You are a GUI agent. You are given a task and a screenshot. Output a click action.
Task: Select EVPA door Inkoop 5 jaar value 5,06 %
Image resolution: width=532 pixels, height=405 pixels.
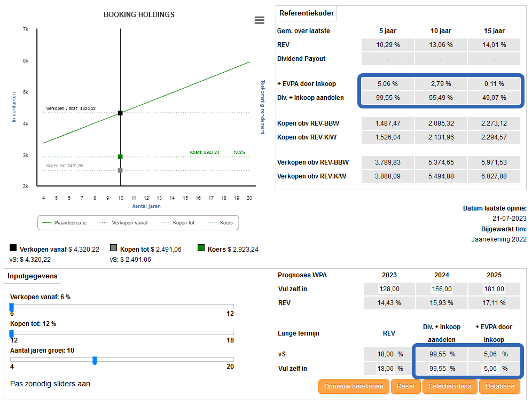point(388,84)
